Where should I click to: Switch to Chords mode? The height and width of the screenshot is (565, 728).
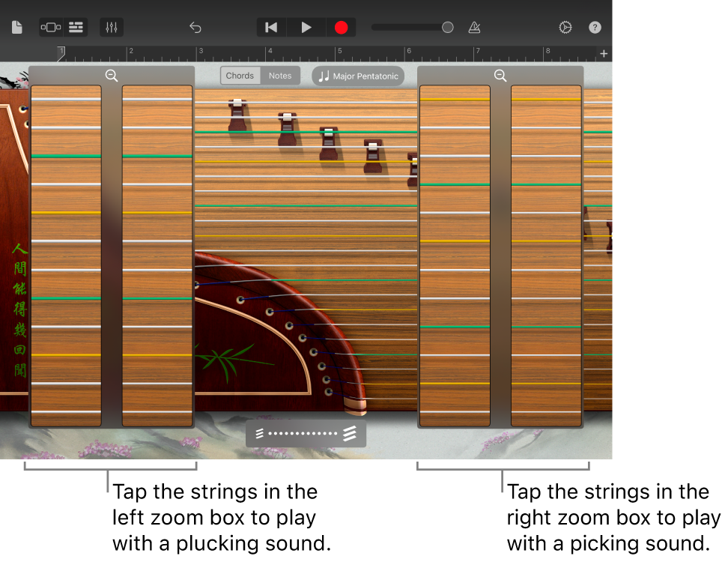pos(240,76)
